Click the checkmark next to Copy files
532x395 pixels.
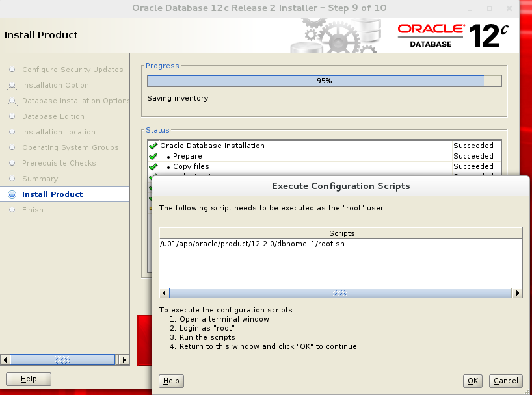coord(153,166)
